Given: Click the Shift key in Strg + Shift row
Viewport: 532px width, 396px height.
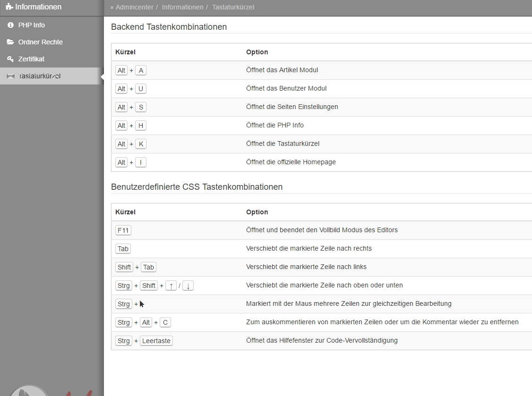Looking at the screenshot, I should (x=149, y=286).
